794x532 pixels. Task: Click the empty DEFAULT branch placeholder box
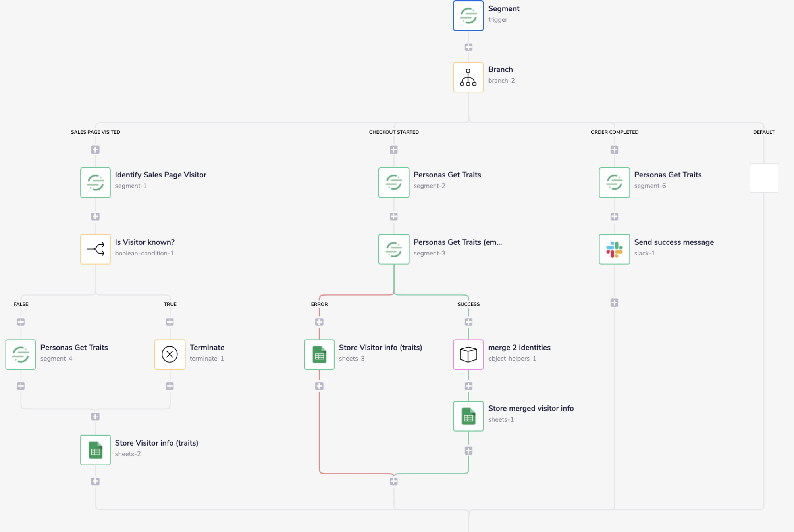(x=764, y=178)
